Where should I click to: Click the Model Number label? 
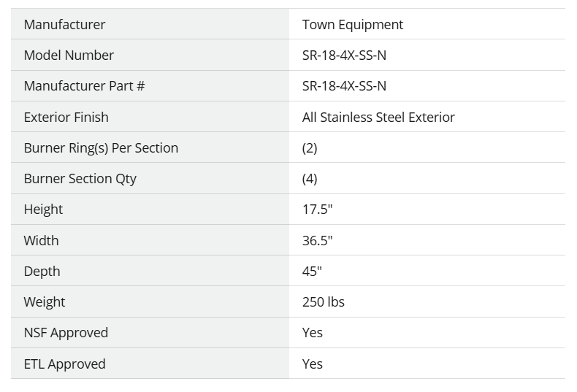(x=69, y=55)
